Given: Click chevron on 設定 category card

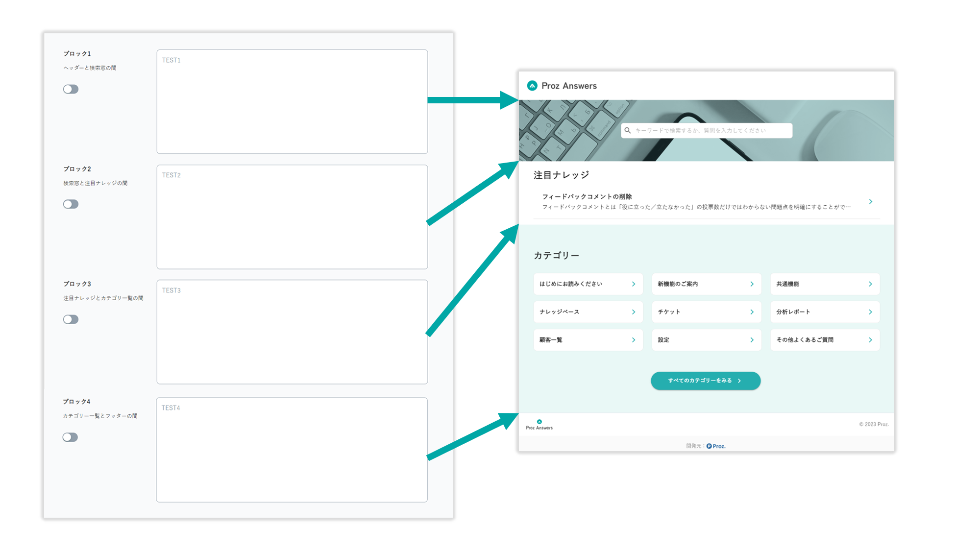Looking at the screenshot, I should (x=752, y=340).
